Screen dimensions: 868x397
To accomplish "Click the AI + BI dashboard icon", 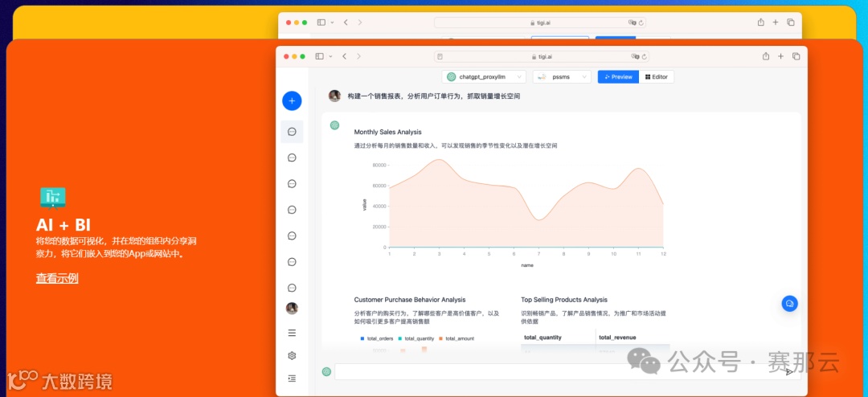I will 52,198.
